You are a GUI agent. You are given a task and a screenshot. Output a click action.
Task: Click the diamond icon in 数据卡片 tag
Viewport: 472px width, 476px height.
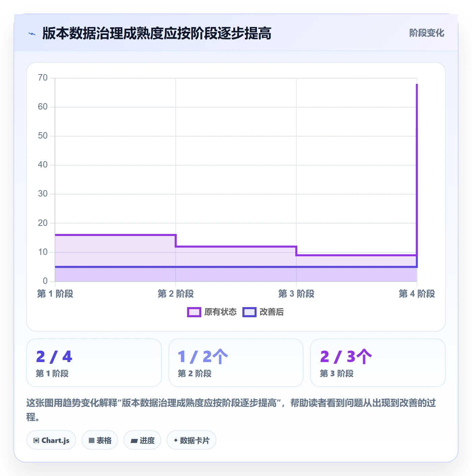(x=176, y=440)
